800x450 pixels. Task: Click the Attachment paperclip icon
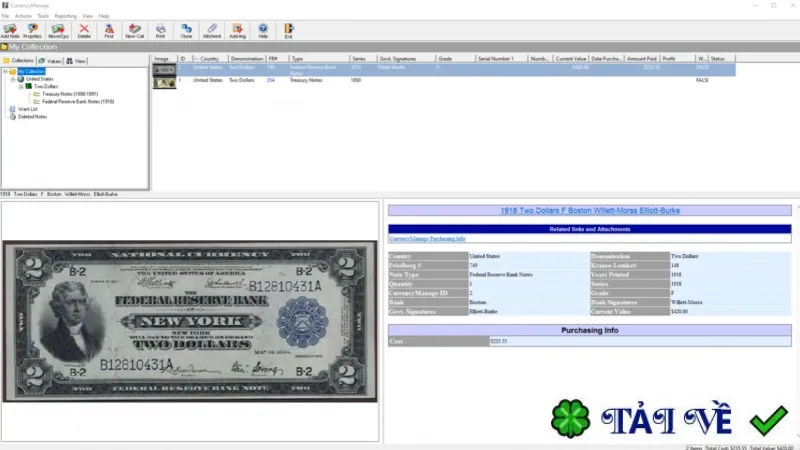point(212,31)
